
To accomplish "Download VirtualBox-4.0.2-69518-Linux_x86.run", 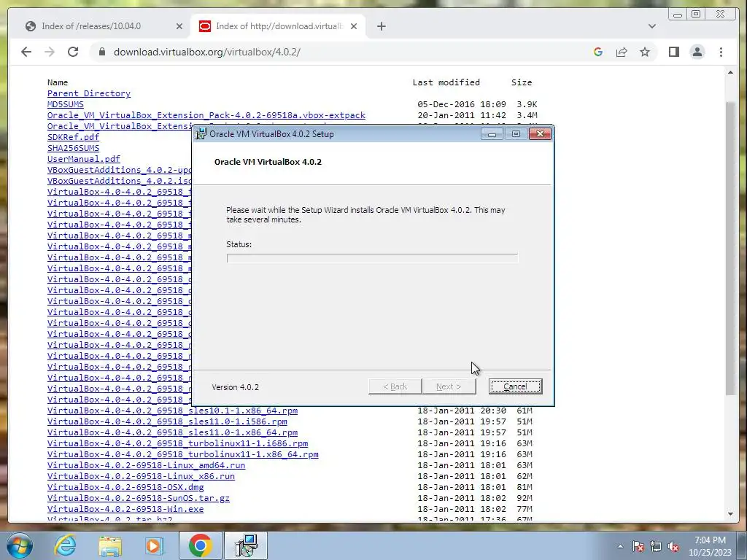I will tap(141, 476).
